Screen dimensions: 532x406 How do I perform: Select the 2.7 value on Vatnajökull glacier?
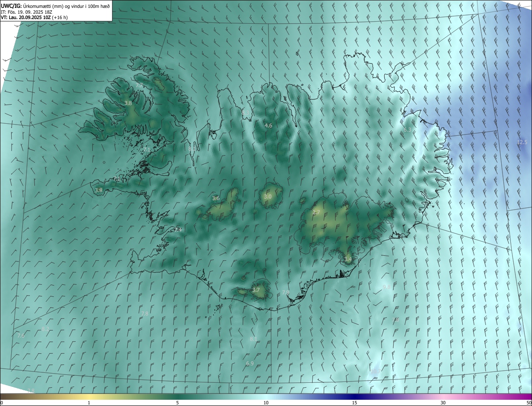[316, 212]
